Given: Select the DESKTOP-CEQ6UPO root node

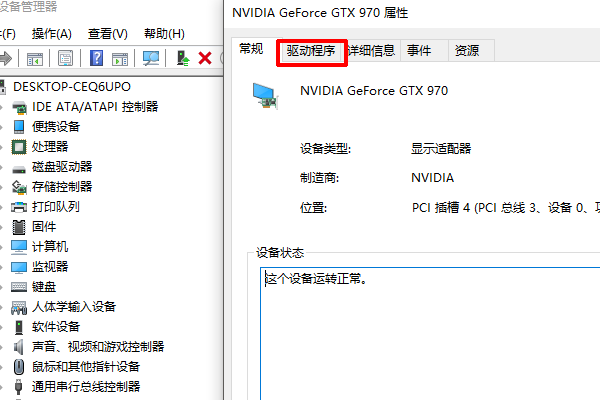Looking at the screenshot, I should click(x=72, y=87).
